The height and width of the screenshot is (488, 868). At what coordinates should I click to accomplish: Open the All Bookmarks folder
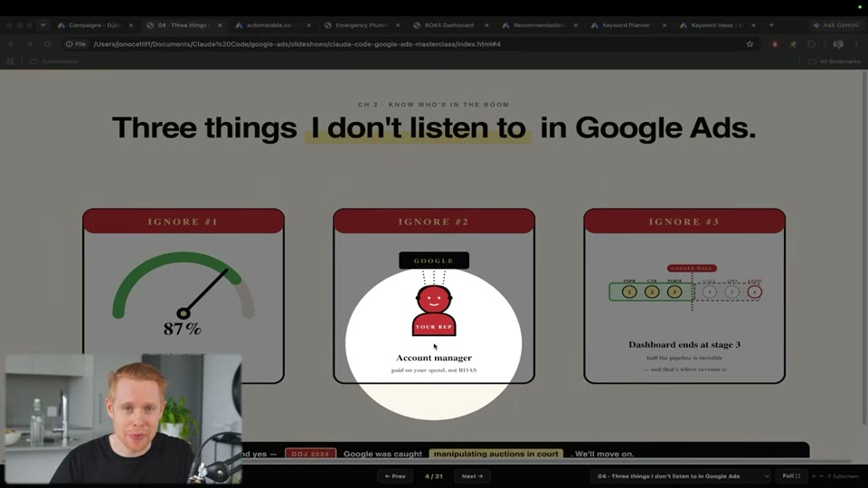click(x=835, y=61)
